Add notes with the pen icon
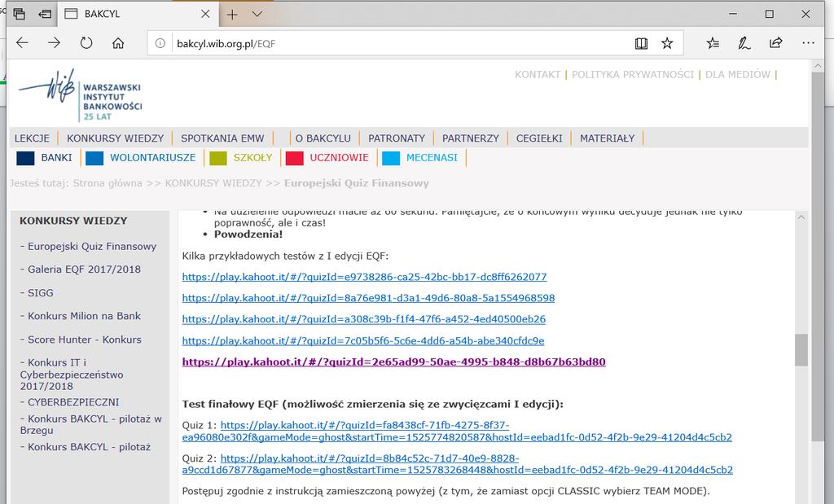The image size is (834, 504). (x=744, y=44)
